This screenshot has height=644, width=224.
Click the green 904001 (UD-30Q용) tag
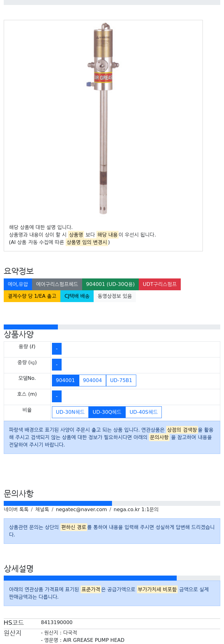[110, 284]
